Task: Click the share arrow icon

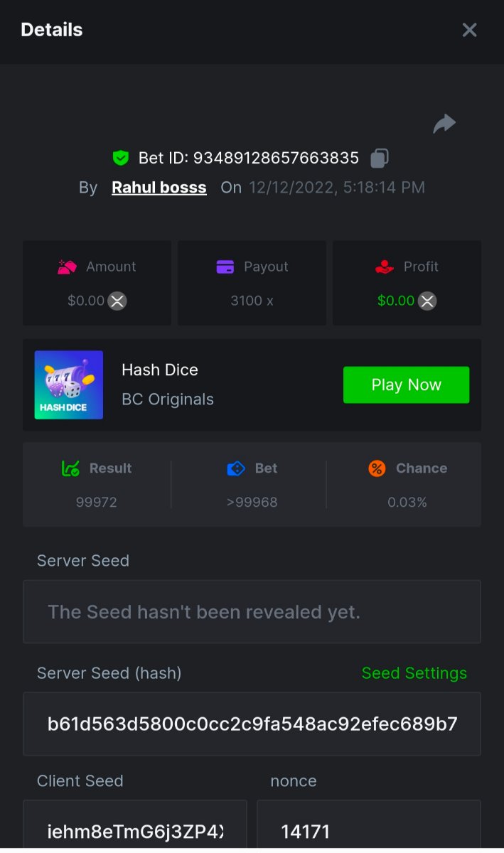Action: pos(444,124)
